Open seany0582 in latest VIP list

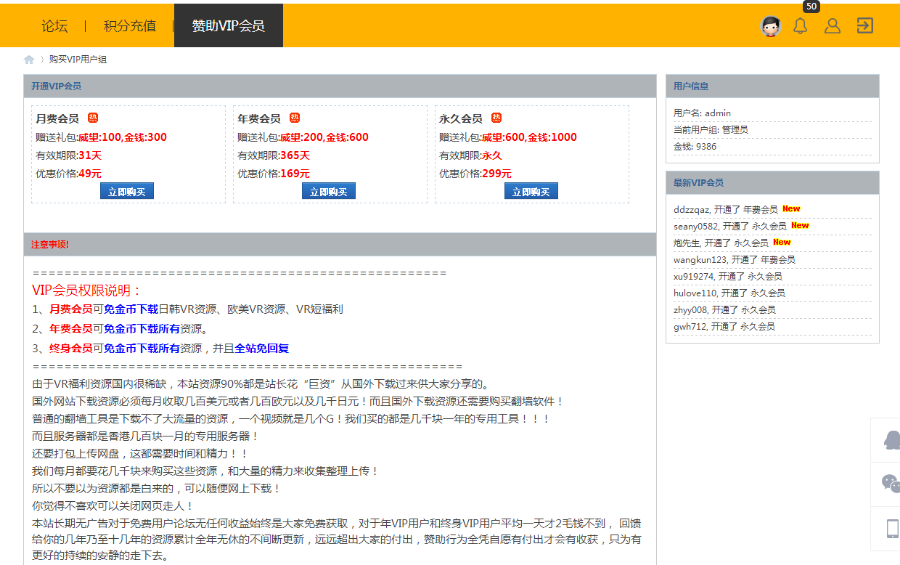(695, 226)
